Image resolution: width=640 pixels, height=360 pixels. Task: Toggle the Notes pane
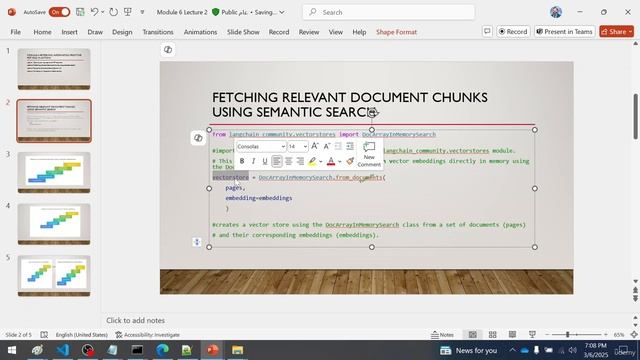point(442,335)
